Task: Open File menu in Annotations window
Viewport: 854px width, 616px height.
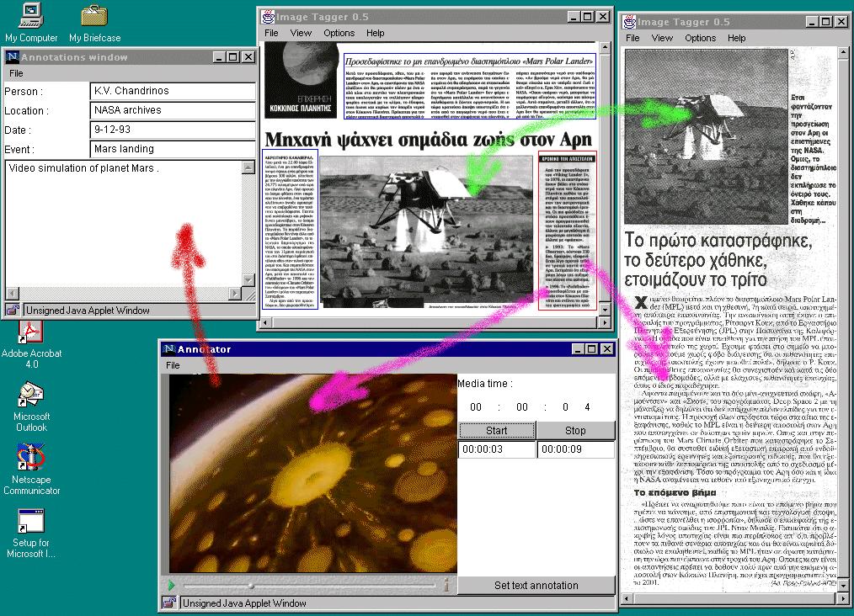Action: tap(16, 73)
